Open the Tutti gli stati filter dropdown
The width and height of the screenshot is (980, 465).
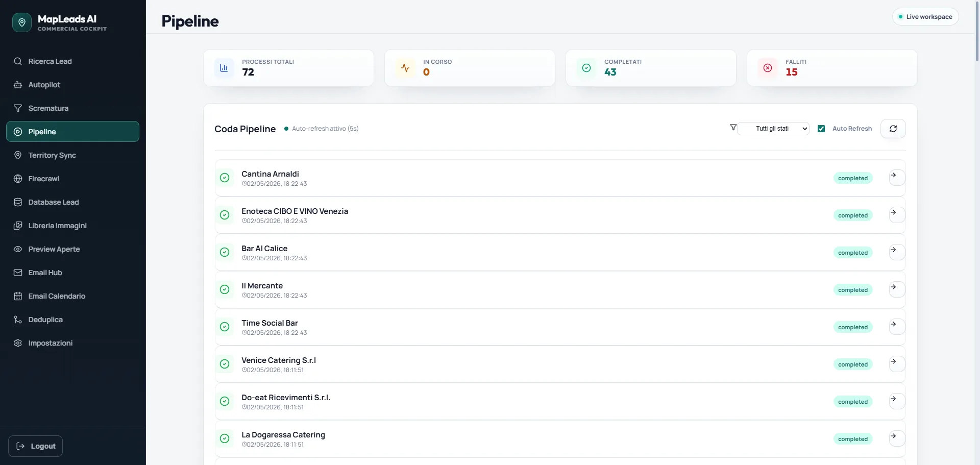point(773,129)
